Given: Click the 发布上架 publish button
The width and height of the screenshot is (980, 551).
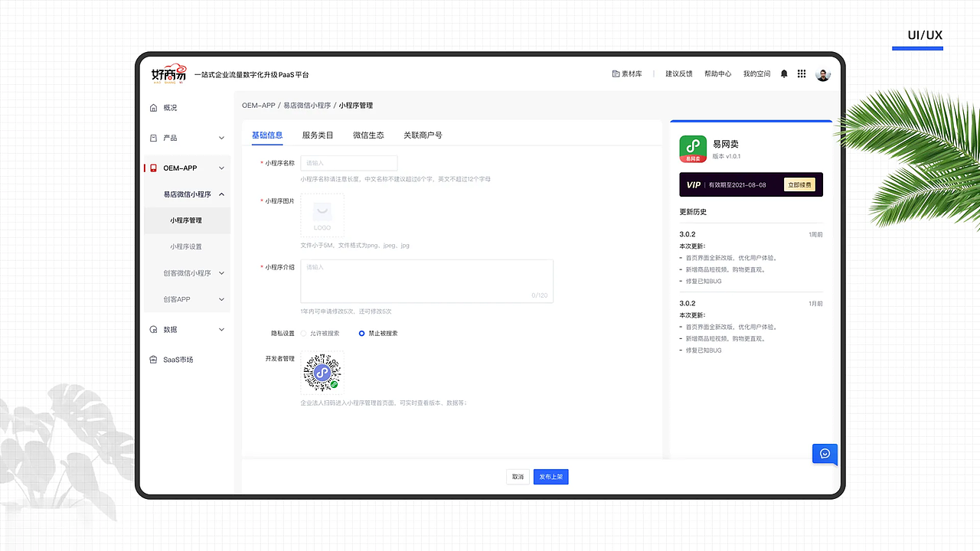Looking at the screenshot, I should pos(550,476).
